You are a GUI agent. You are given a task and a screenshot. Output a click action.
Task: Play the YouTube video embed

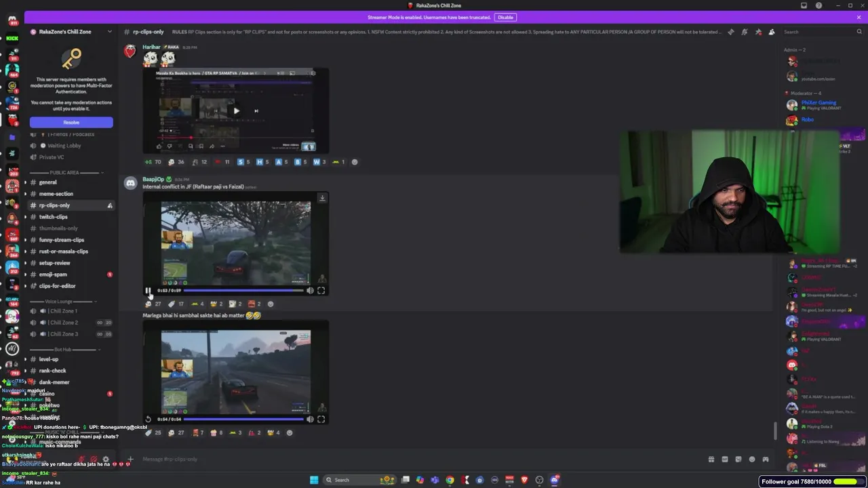click(x=236, y=110)
